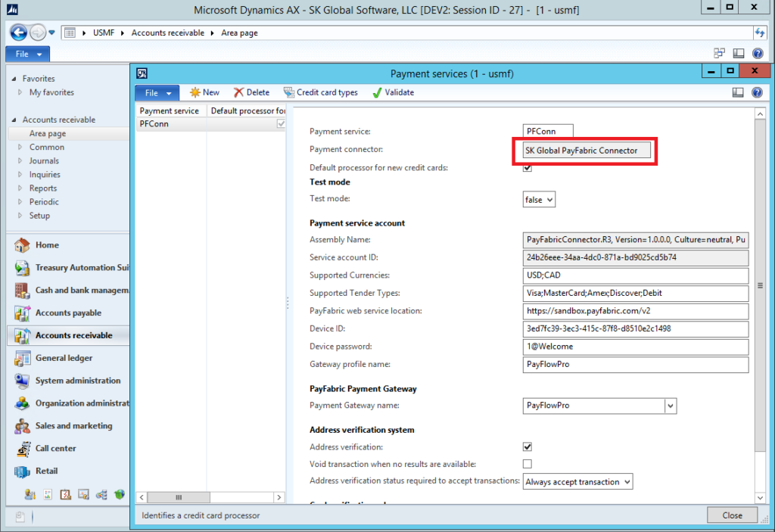Click the View layout icon in main window
The image size is (775, 532).
[x=739, y=53]
